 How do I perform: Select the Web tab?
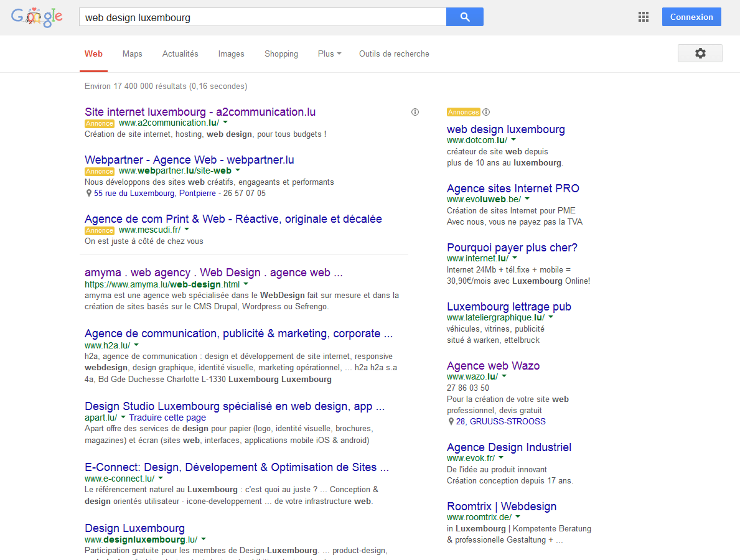point(93,54)
